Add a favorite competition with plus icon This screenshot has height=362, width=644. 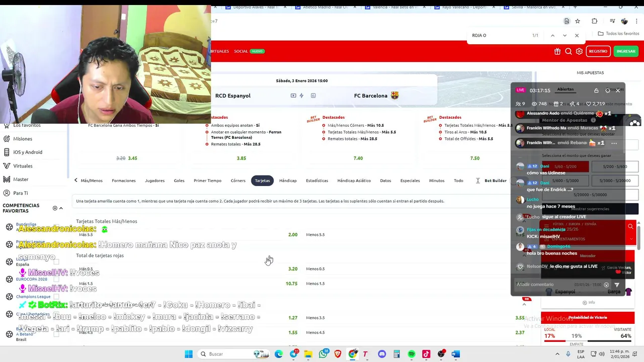[x=55, y=208]
